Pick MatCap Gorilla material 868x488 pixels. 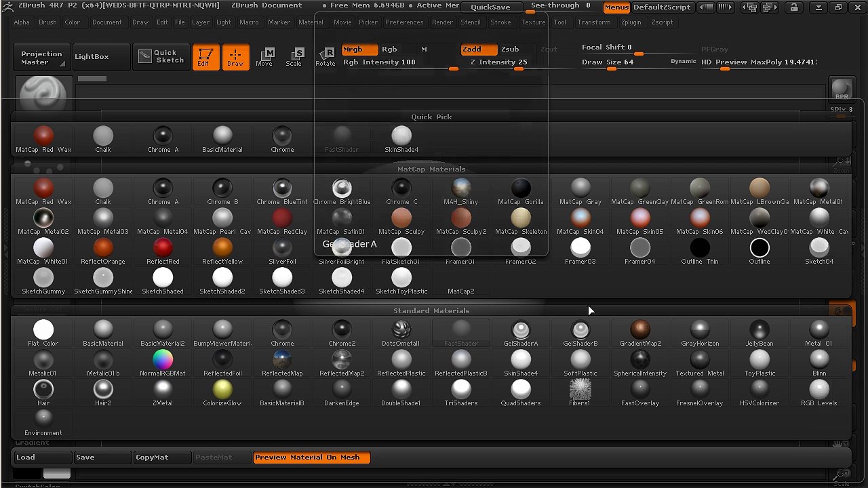[521, 192]
